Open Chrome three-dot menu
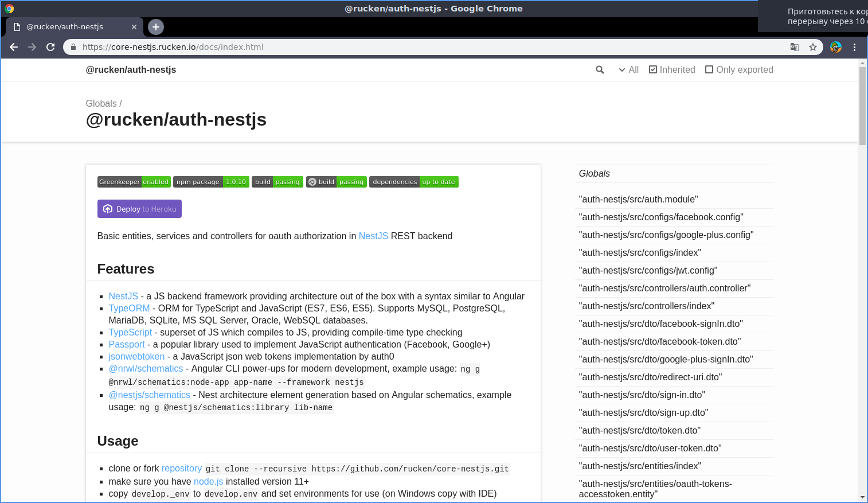 (x=854, y=47)
